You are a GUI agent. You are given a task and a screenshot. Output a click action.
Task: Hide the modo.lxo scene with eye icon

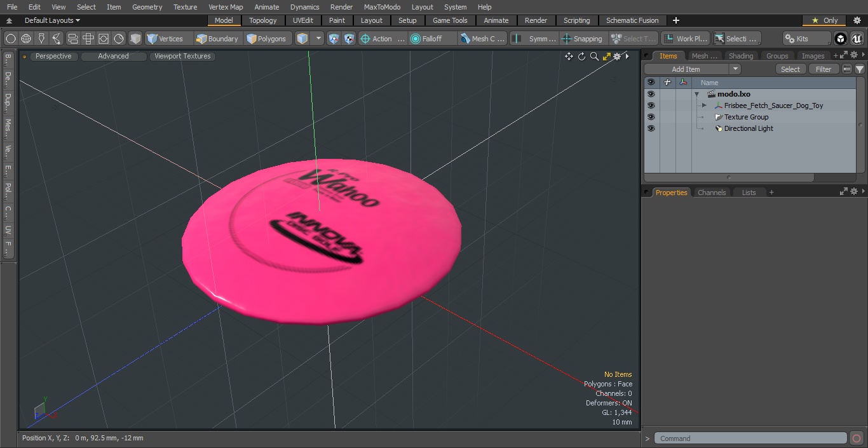pos(651,94)
